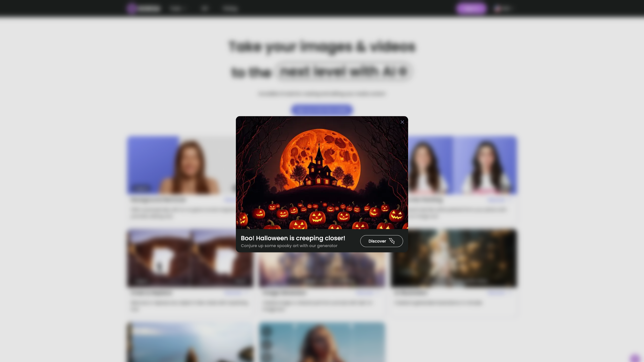This screenshot has height=362, width=644.
Task: Expand the first nav menu with chevron
Action: (177, 8)
